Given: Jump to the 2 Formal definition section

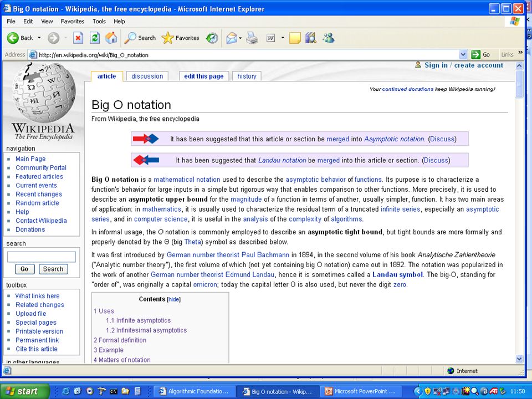Looking at the screenshot, I should (x=120, y=340).
